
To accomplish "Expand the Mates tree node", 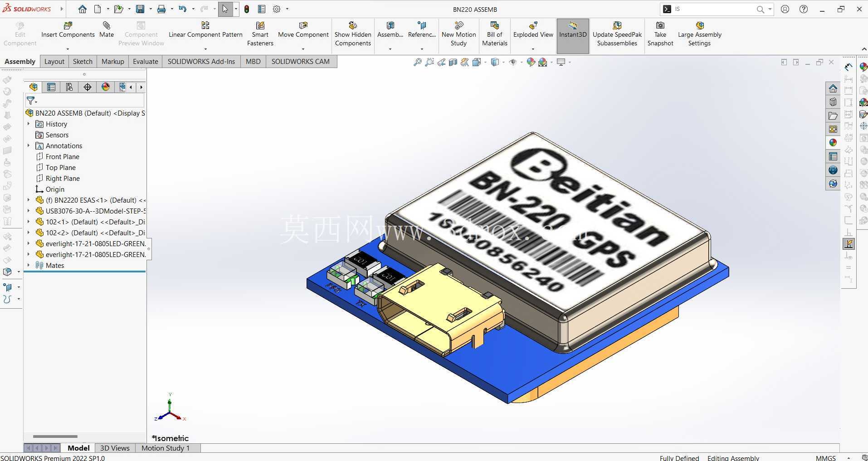I will pos(29,265).
